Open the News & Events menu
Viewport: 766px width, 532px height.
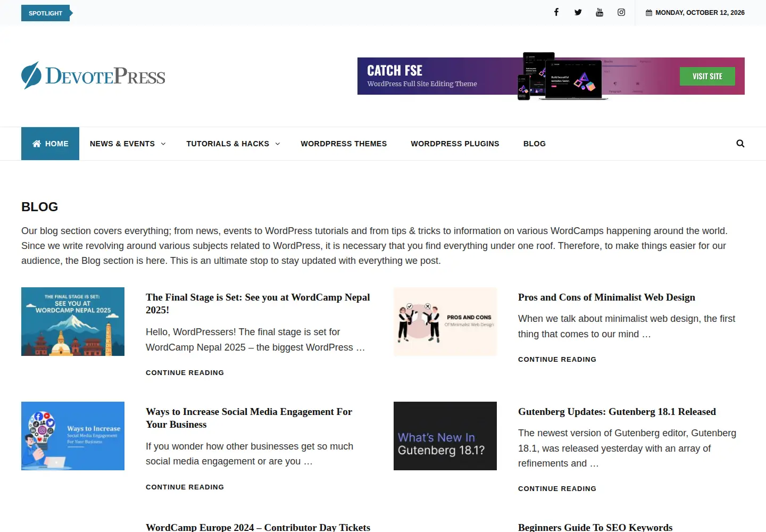[x=122, y=144]
